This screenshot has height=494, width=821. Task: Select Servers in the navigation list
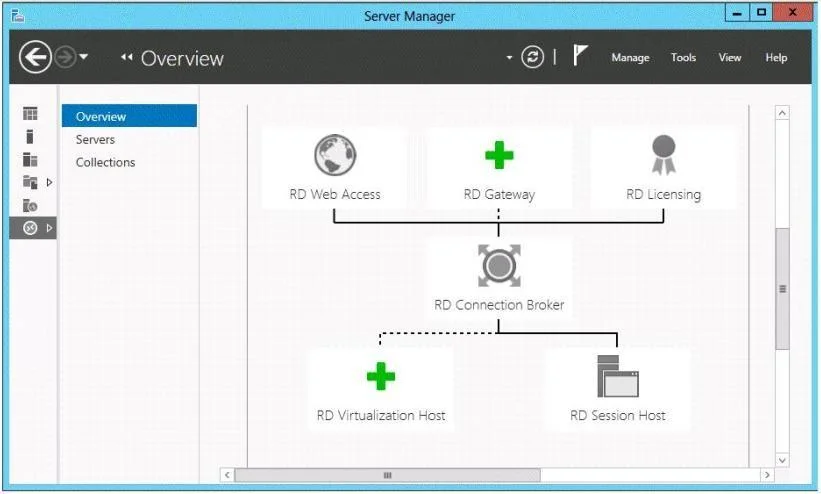[95, 139]
